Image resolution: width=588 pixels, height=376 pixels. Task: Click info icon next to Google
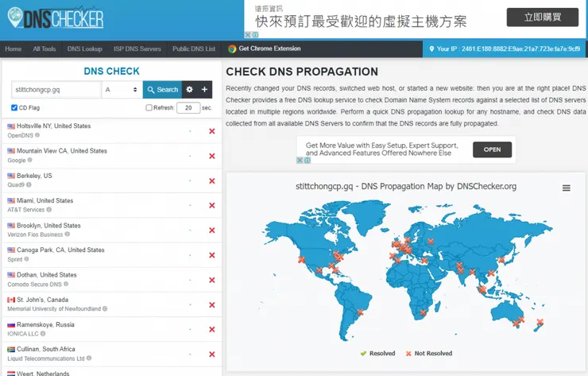click(29, 160)
